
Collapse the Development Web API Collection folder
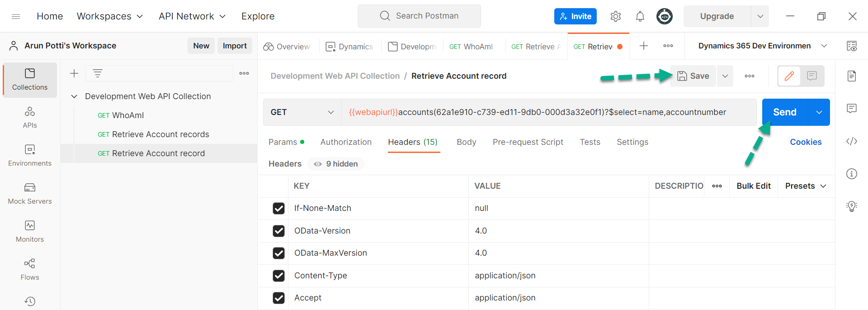point(74,96)
